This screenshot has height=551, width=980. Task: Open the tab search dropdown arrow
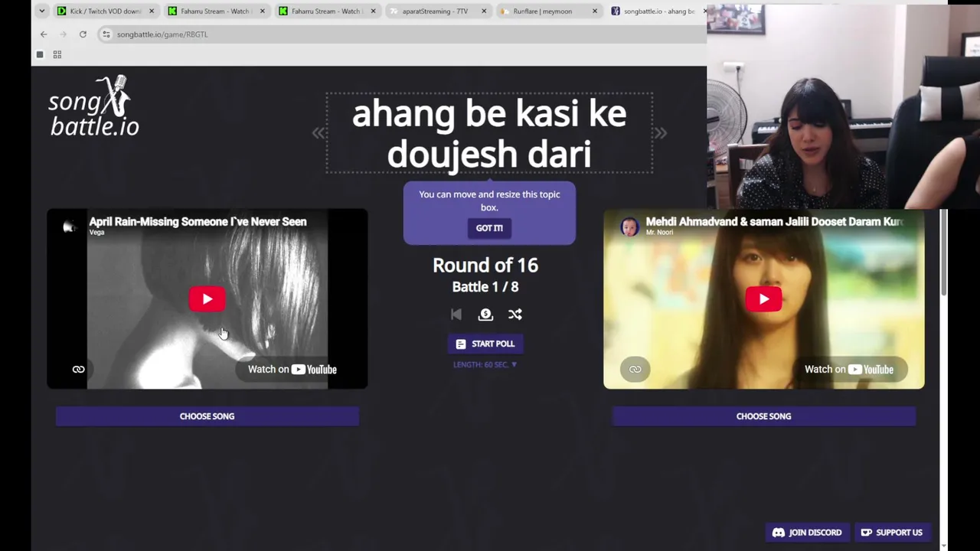[x=41, y=11]
